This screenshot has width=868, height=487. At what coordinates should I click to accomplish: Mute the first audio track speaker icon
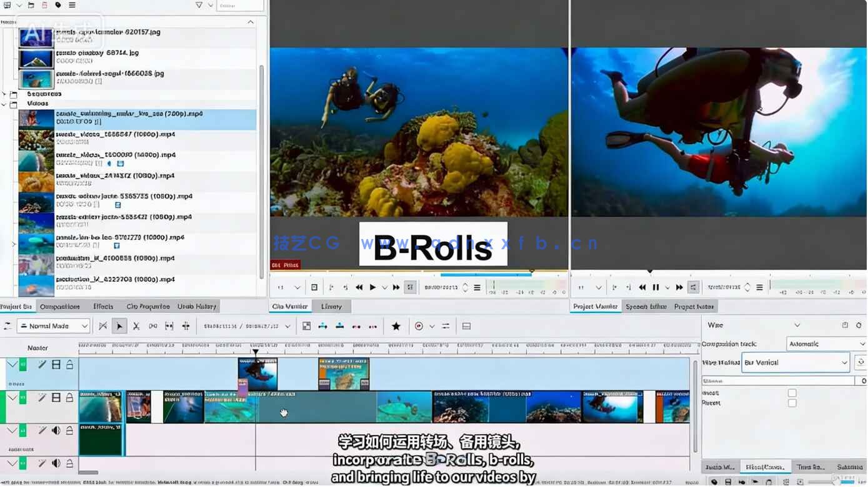pyautogui.click(x=56, y=430)
